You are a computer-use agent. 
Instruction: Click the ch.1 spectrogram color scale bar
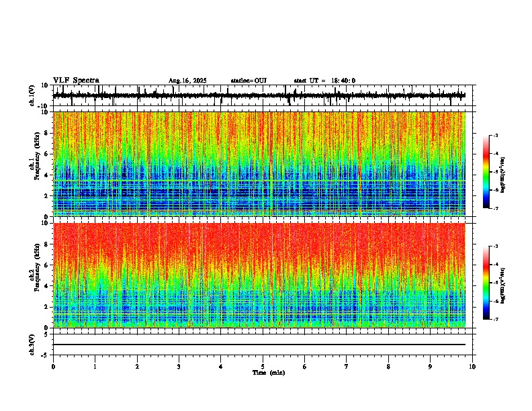(x=486, y=172)
